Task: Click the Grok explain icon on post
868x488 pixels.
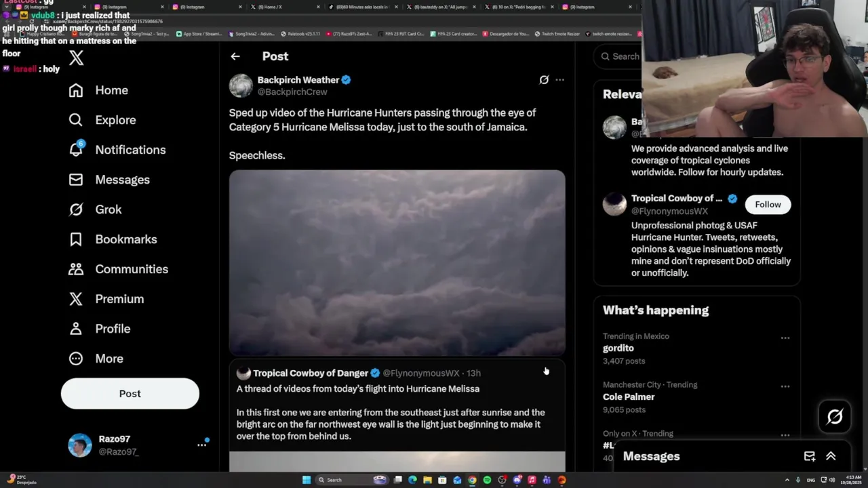Action: [x=544, y=80]
